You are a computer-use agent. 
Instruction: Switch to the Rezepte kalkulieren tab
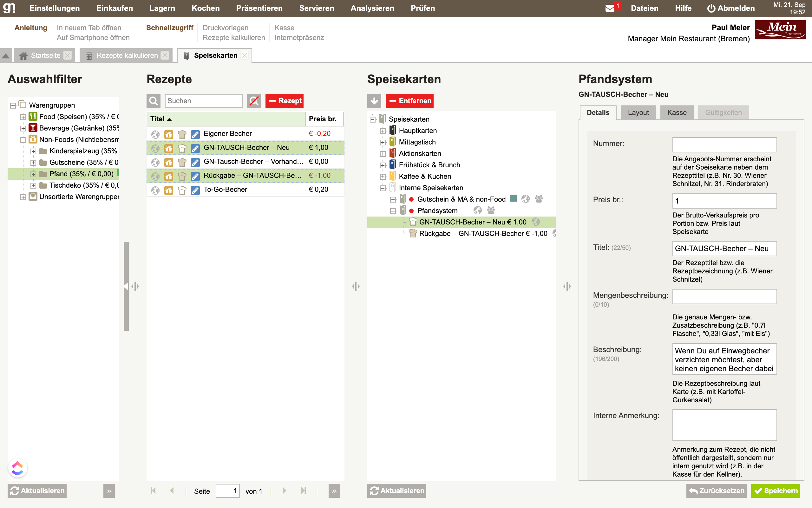(127, 56)
